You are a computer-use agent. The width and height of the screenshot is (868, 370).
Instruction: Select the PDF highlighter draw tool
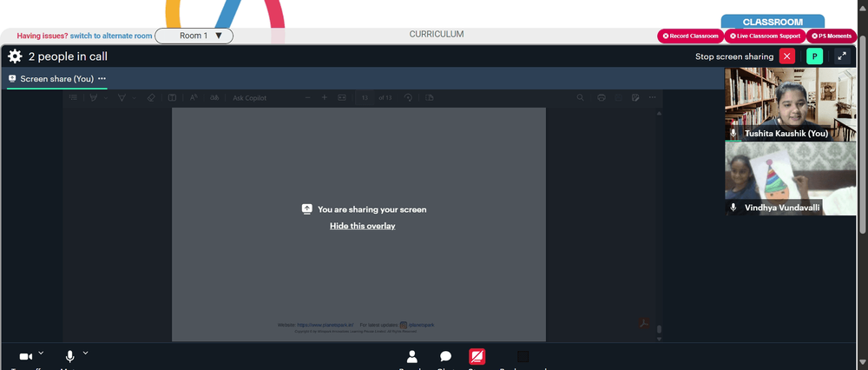(x=94, y=97)
